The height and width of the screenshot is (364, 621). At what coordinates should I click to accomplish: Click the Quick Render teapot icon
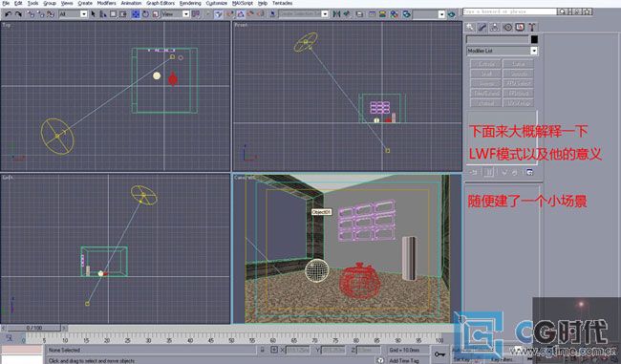coord(452,14)
